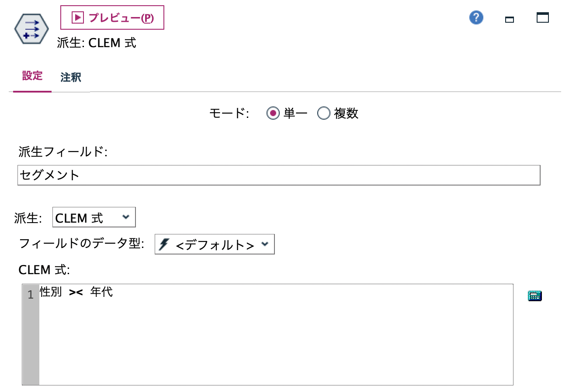
Task: Expand the chevron next to <デフォルト>
Action: (x=265, y=244)
